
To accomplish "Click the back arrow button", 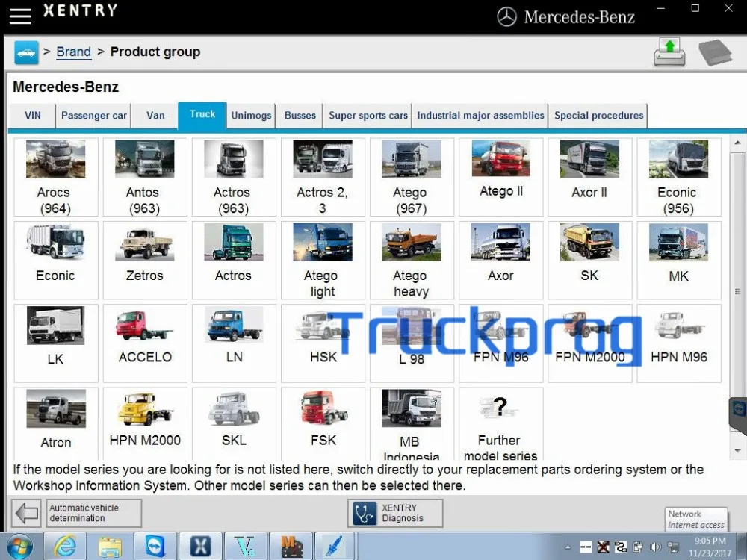I will click(26, 513).
